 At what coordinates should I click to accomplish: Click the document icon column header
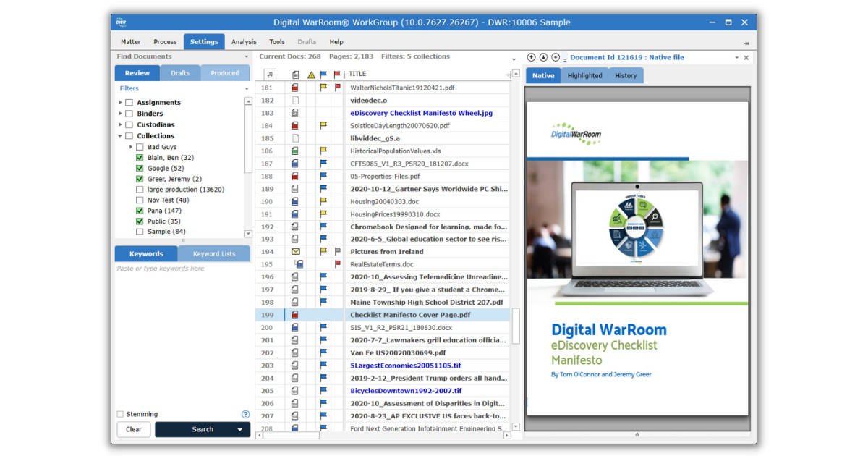[x=294, y=73]
